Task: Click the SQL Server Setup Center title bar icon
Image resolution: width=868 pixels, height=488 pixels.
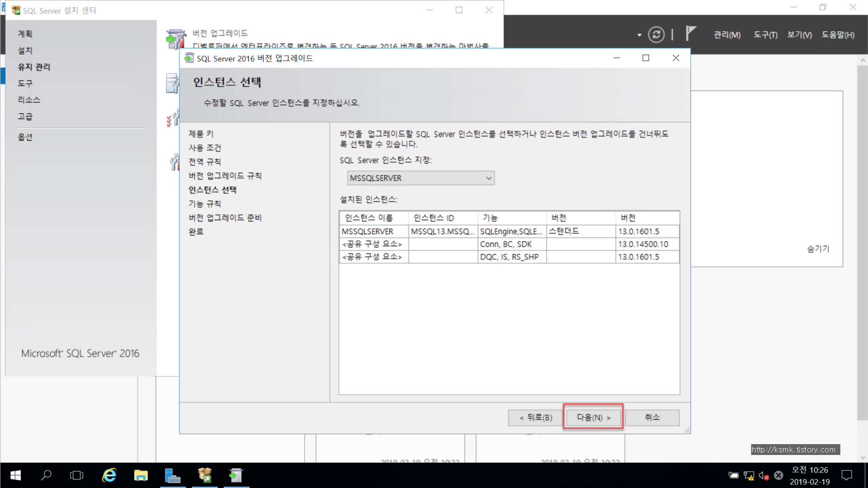Action: (x=16, y=10)
